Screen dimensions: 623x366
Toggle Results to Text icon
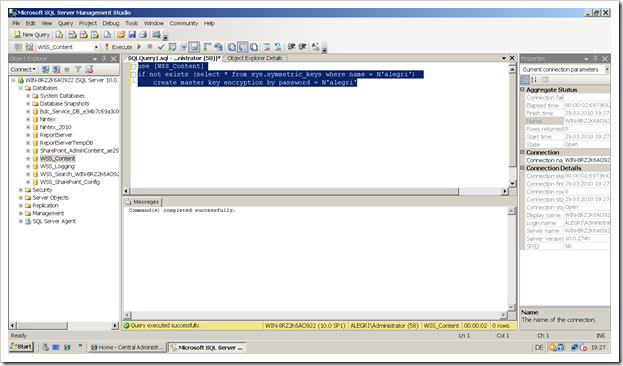coord(231,47)
